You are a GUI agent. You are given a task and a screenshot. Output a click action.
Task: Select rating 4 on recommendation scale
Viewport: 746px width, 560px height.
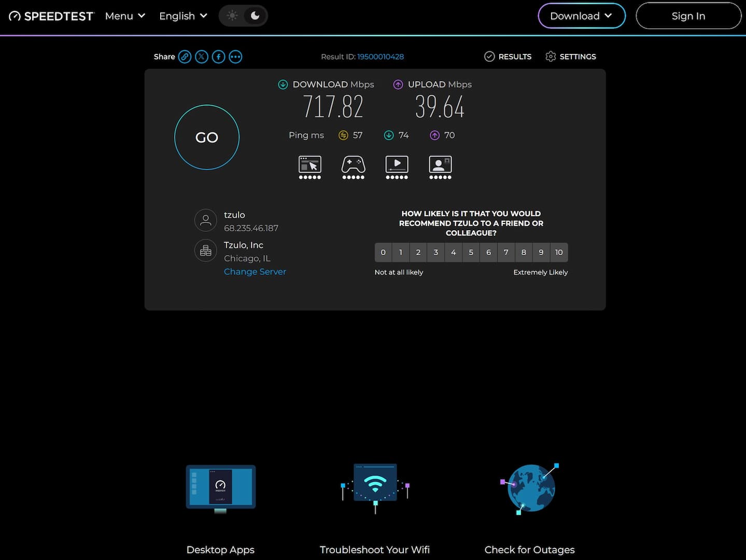(x=454, y=253)
